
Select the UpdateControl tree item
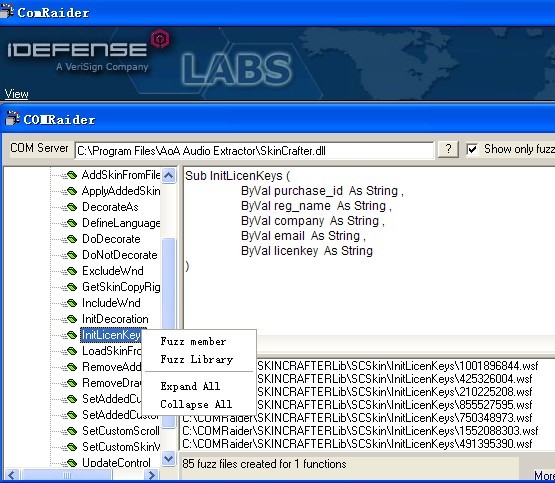pos(116,463)
